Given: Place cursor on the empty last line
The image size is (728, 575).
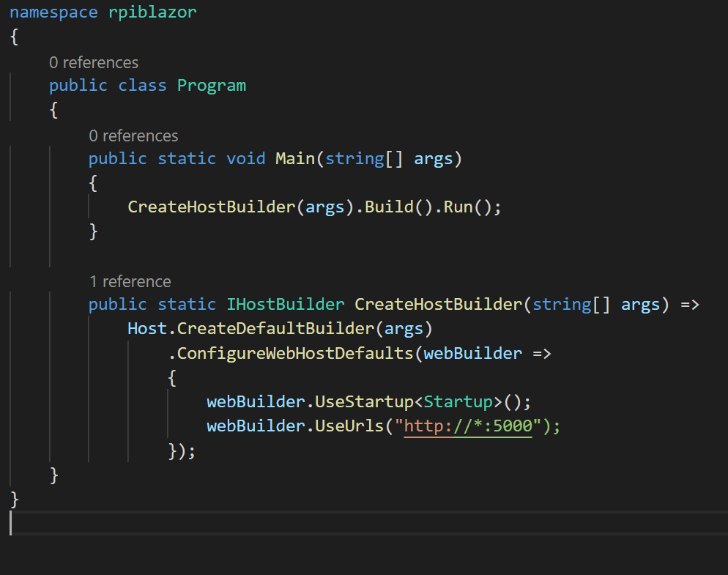Looking at the screenshot, I should 368,523.
